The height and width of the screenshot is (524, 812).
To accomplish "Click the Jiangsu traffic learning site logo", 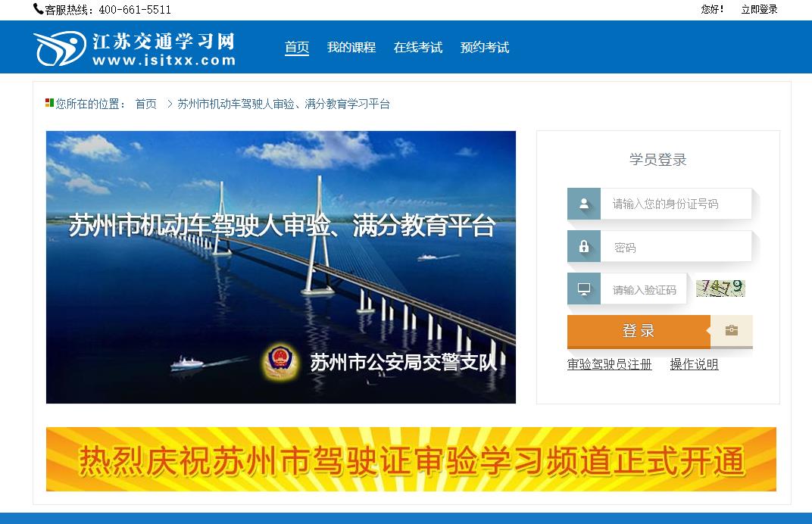I will 135,48.
